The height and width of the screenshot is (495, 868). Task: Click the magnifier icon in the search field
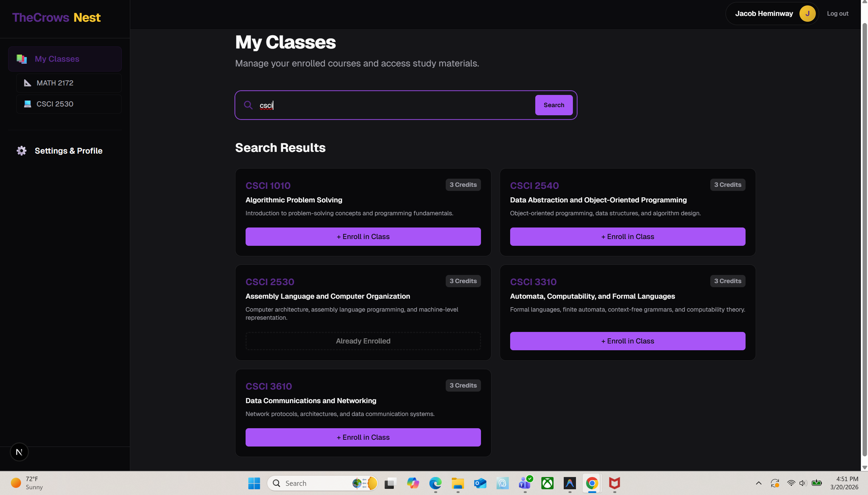pyautogui.click(x=248, y=105)
